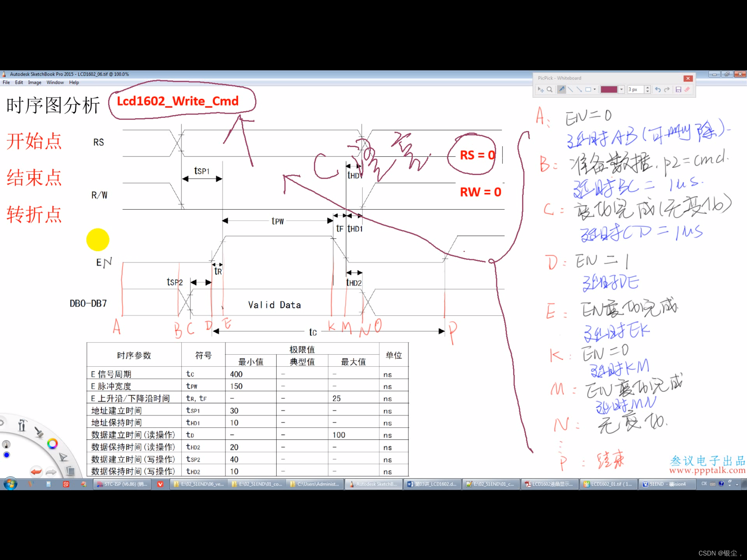
Task: Select the move/select cursor tool in PicPick Whiteboard
Action: point(541,90)
